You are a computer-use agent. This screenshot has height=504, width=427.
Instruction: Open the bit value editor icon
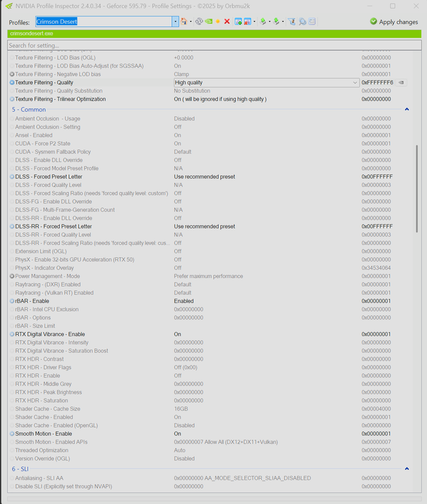(312, 21)
